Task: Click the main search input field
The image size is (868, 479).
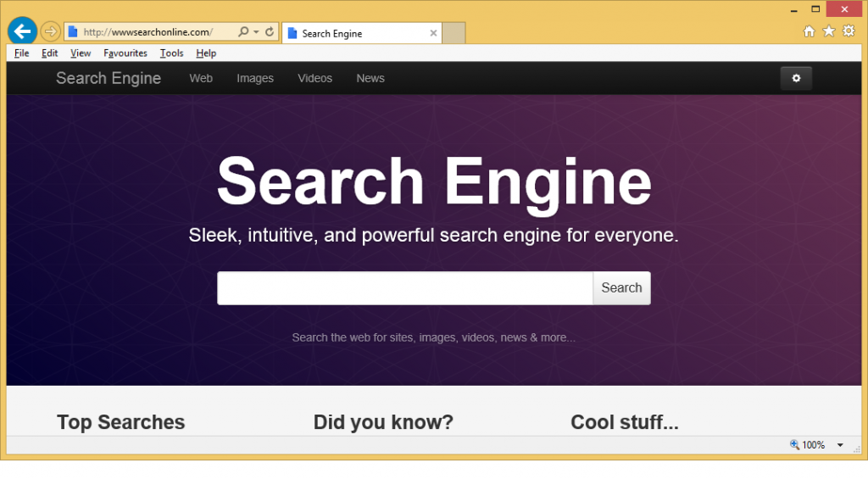Action: (x=404, y=288)
